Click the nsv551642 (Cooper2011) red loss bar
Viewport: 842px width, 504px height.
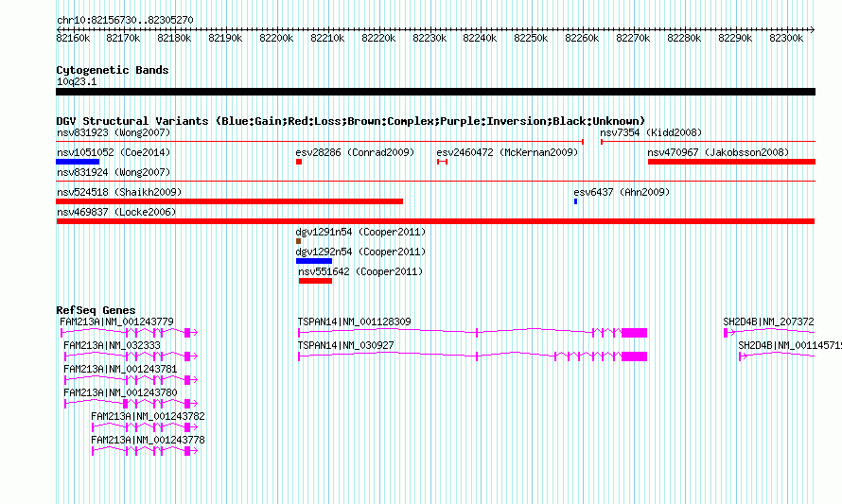[x=315, y=281]
